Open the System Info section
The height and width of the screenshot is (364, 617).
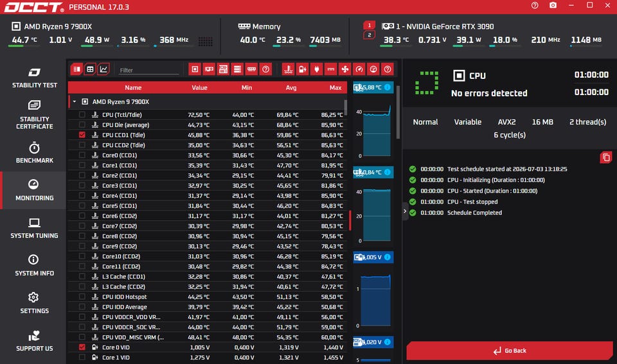(34, 265)
